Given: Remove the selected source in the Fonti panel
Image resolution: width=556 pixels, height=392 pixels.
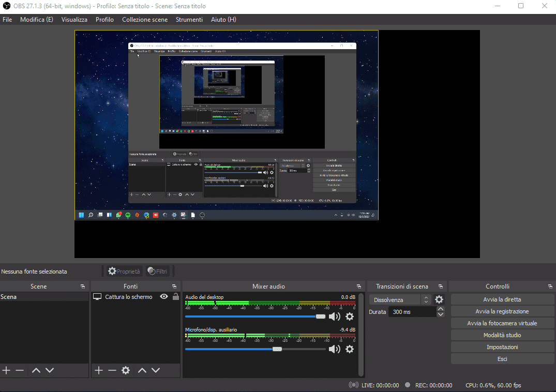Looking at the screenshot, I should 112,370.
